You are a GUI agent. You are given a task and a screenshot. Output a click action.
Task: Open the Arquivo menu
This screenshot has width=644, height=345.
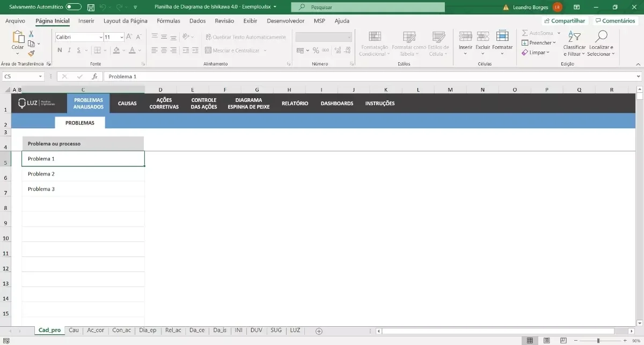15,21
